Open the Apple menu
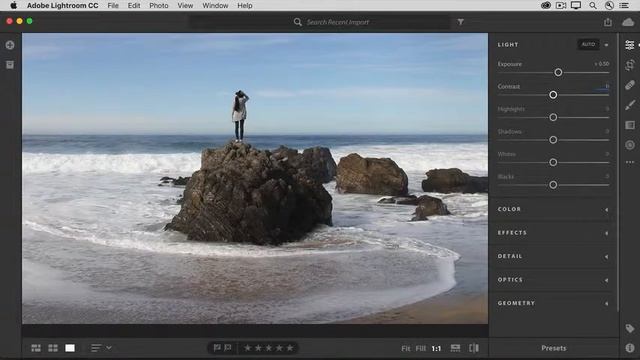This screenshot has height=360, width=640. [x=13, y=5]
